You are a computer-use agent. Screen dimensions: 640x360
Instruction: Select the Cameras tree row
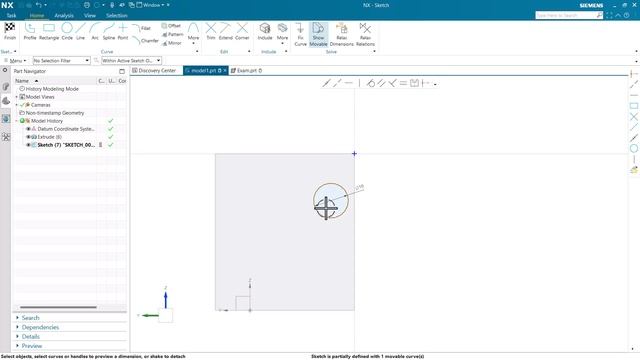[40, 105]
